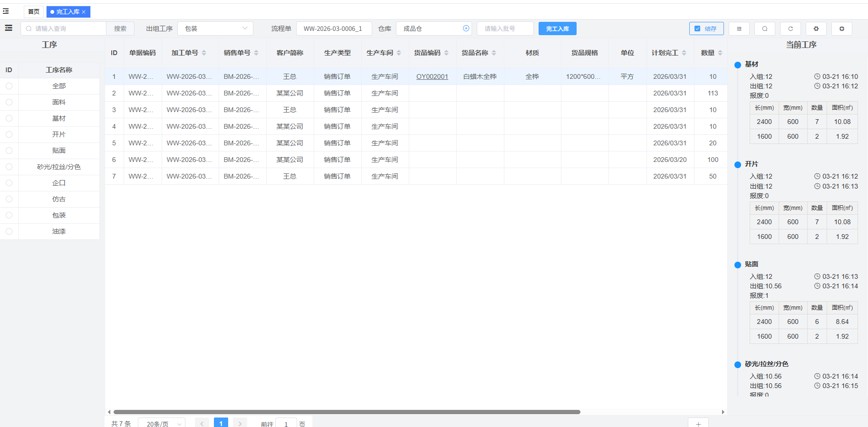Collapse the sidebar menu icon at top-left
Screen dimensions: 868x427
tap(6, 11)
